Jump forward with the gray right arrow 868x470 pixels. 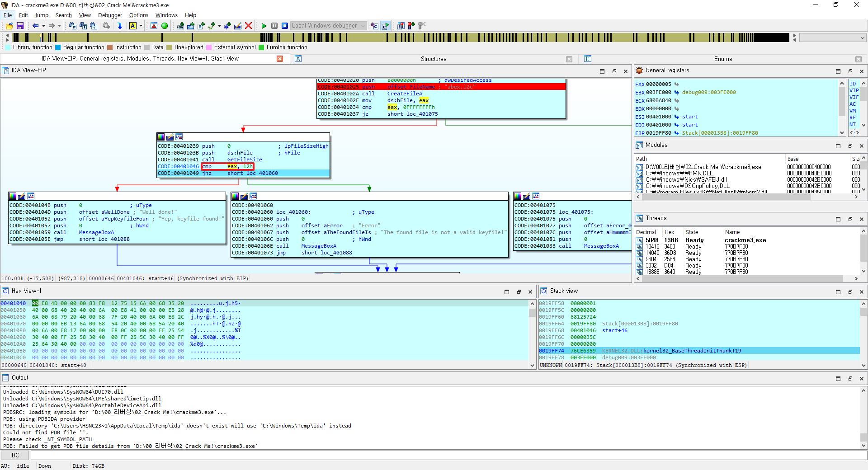[52, 26]
